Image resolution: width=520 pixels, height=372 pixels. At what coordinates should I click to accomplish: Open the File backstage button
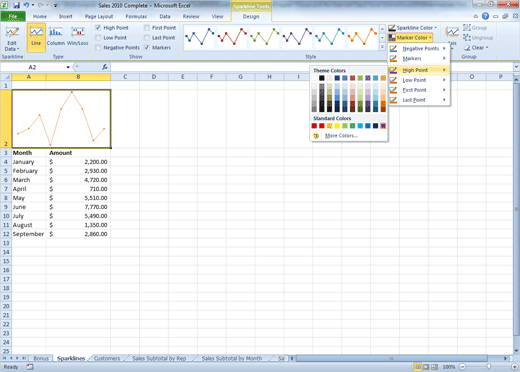[x=13, y=16]
